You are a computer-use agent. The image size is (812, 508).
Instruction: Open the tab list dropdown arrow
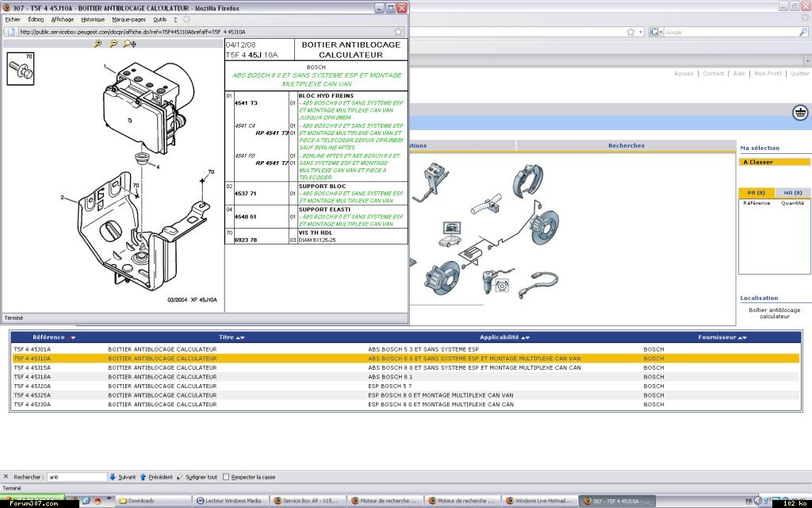[808, 61]
